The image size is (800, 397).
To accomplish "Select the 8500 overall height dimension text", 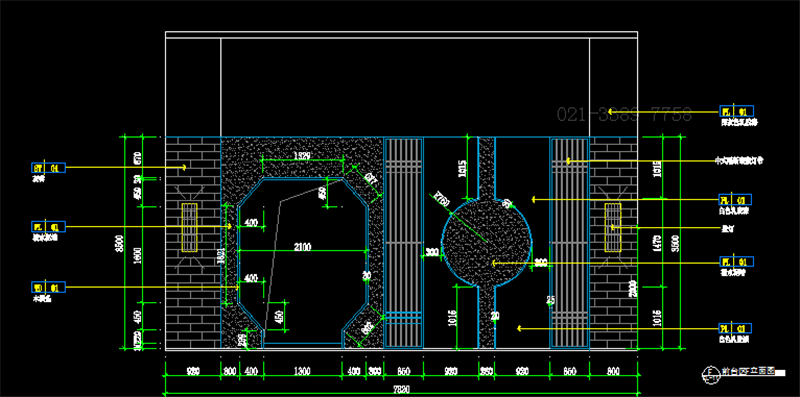I will (119, 242).
